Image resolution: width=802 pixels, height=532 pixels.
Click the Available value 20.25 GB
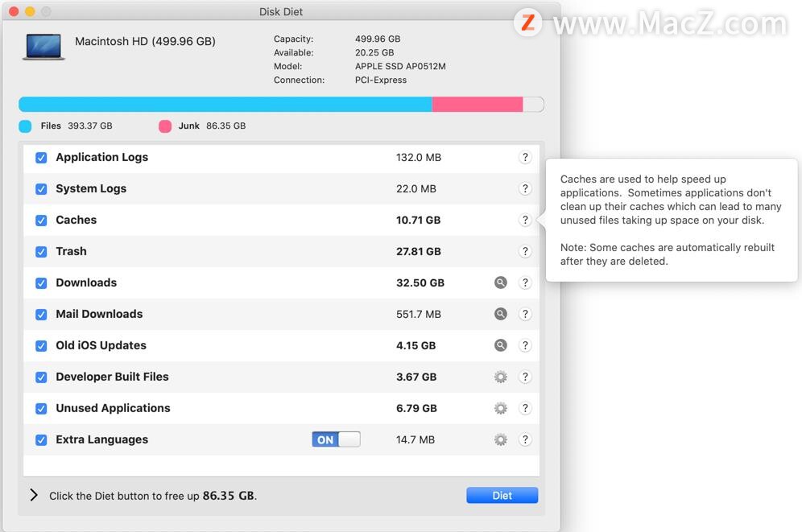click(x=374, y=52)
